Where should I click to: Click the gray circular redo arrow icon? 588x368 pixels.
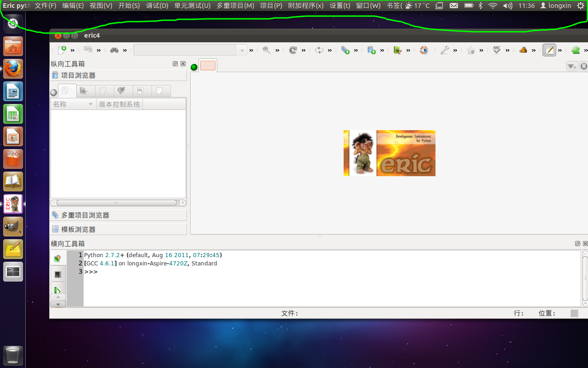[293, 50]
